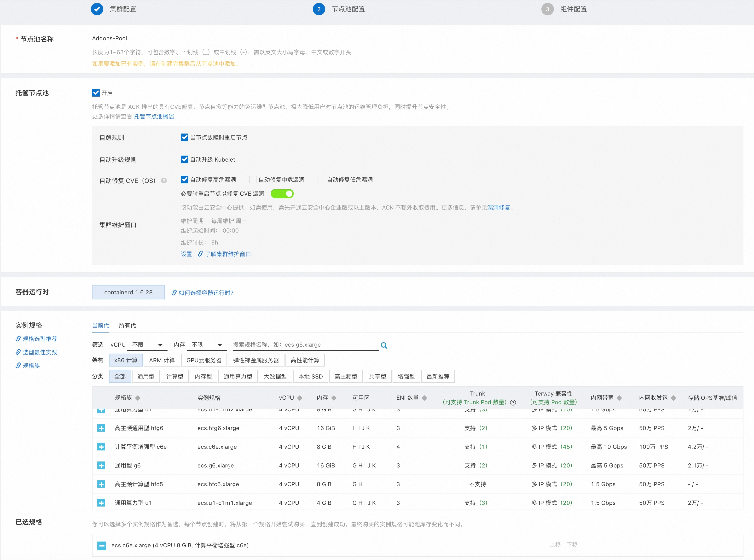
Task: Remove selected ecs.c6e.xlarge with minus icon
Action: pyautogui.click(x=101, y=545)
